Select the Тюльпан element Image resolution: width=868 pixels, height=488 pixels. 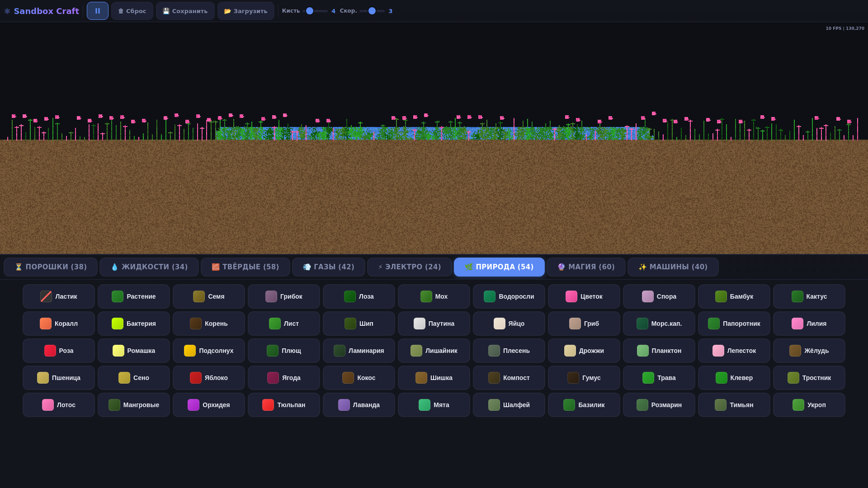click(284, 405)
